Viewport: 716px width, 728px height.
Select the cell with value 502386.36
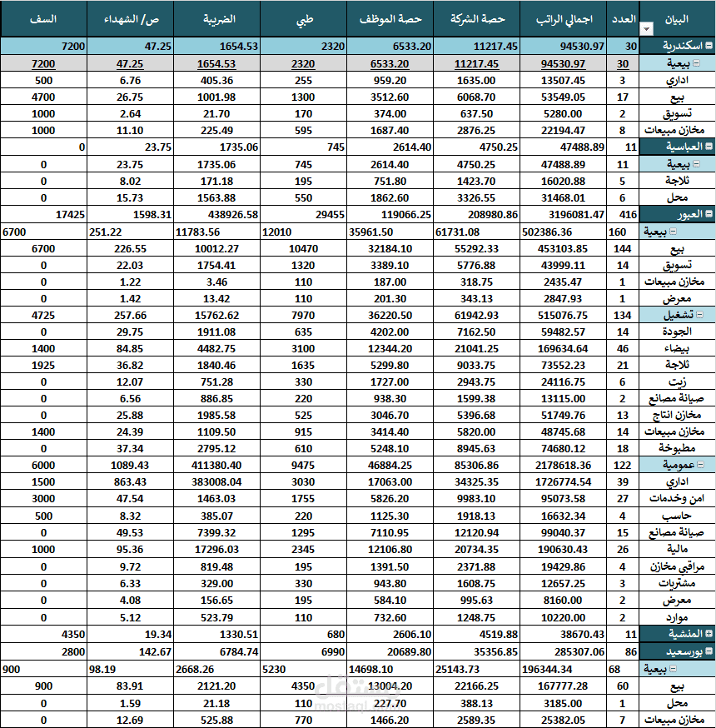[564, 232]
